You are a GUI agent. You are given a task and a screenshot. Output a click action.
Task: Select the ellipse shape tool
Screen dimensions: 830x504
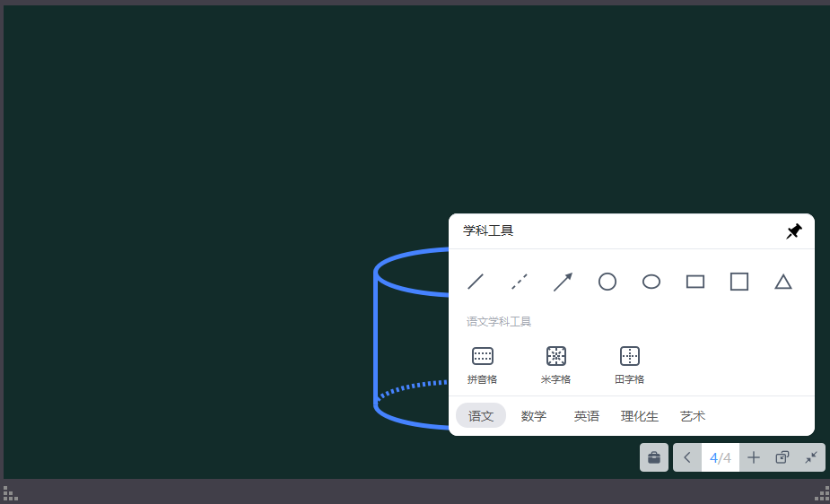[651, 282]
